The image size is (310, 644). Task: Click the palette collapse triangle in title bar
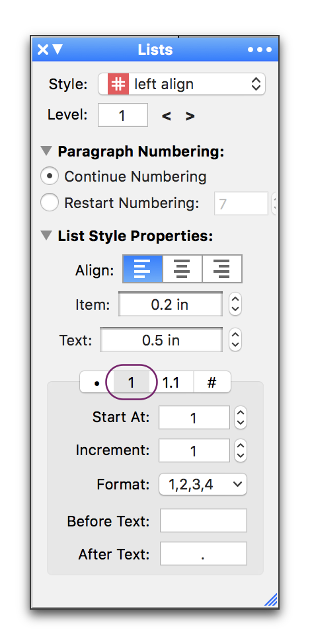tap(57, 50)
